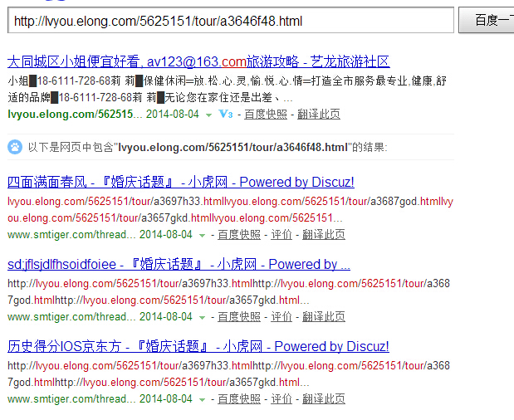Image resolution: width=514 pixels, height=420 pixels.
Task: Open 百度快照 under the 四面满面春风 result
Action: pos(239,235)
